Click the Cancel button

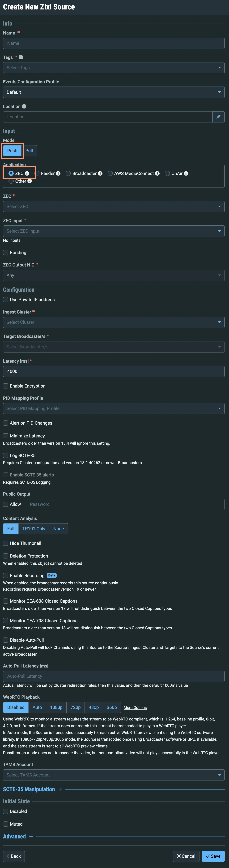[x=186, y=856]
